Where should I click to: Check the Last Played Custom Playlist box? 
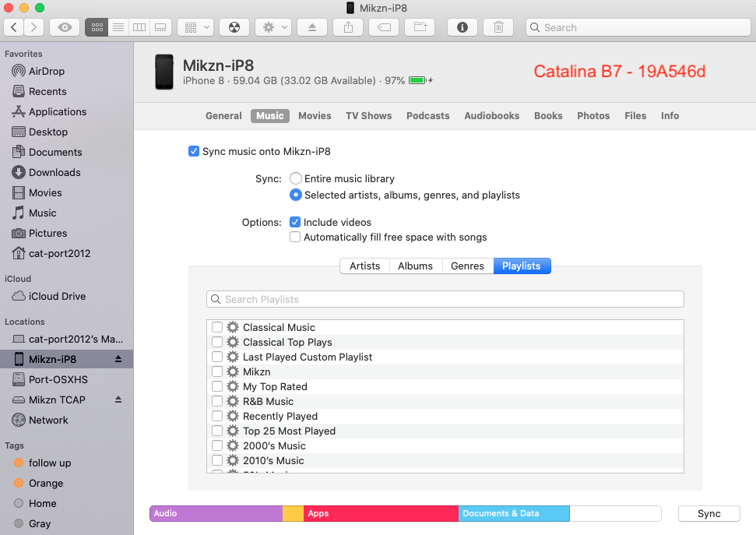click(x=217, y=357)
